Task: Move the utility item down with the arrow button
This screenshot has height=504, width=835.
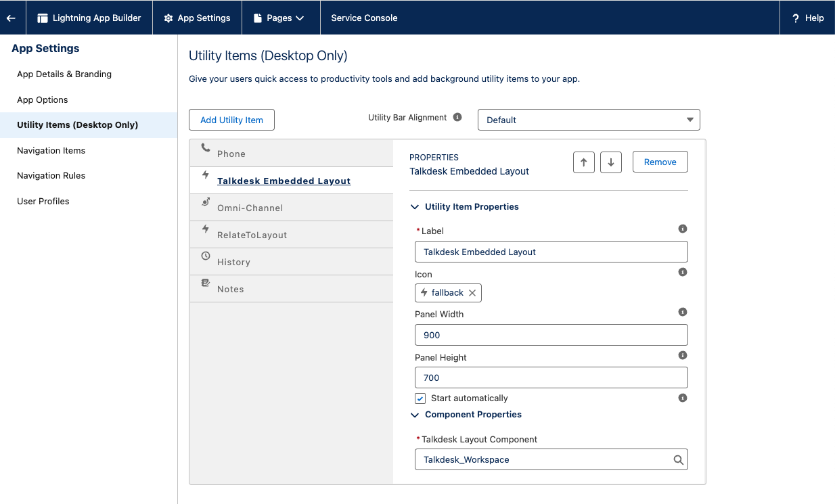Action: pyautogui.click(x=611, y=162)
